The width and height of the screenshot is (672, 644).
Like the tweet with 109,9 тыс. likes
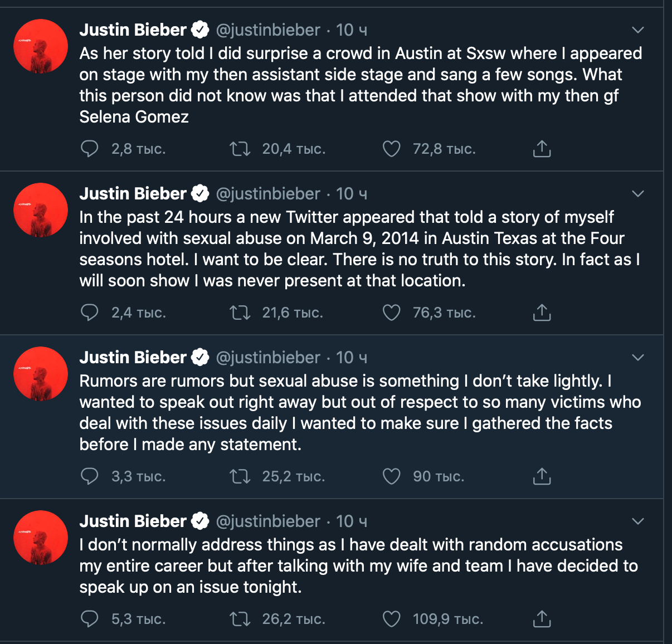click(x=391, y=619)
